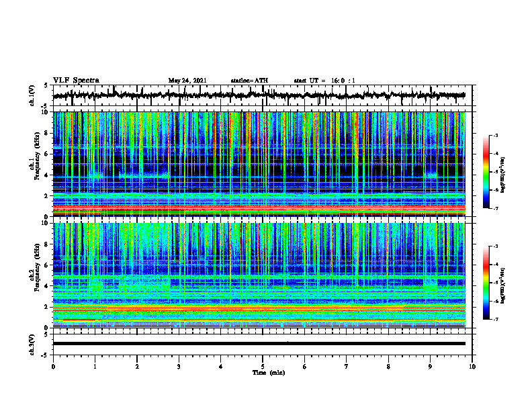Click the upper ch.1 color scale bar
Screen dimensions: 532x411
486,172
